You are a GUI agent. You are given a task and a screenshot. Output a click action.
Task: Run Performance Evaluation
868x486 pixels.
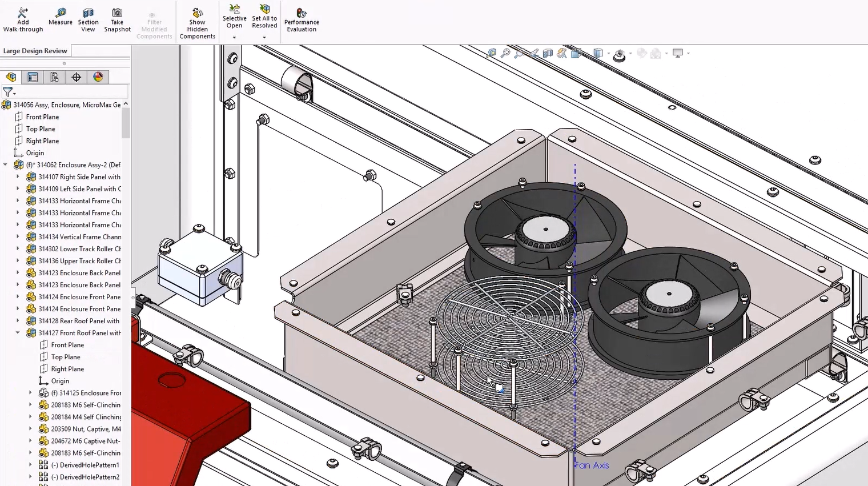click(302, 19)
